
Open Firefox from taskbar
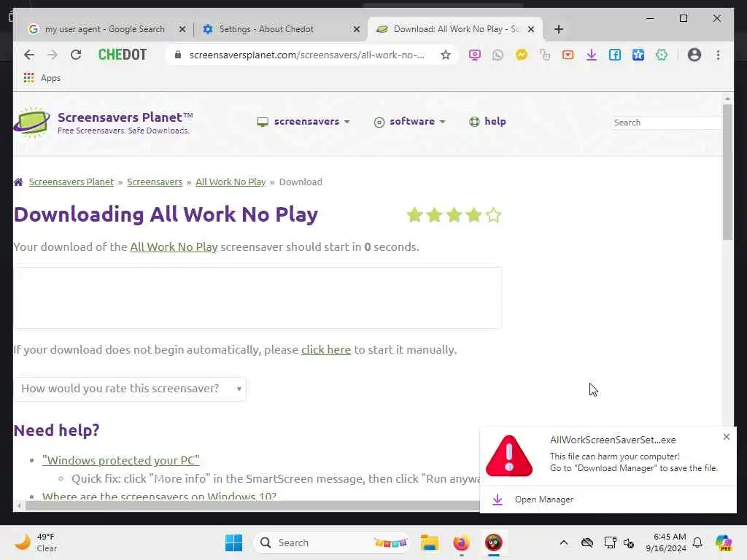tap(461, 542)
